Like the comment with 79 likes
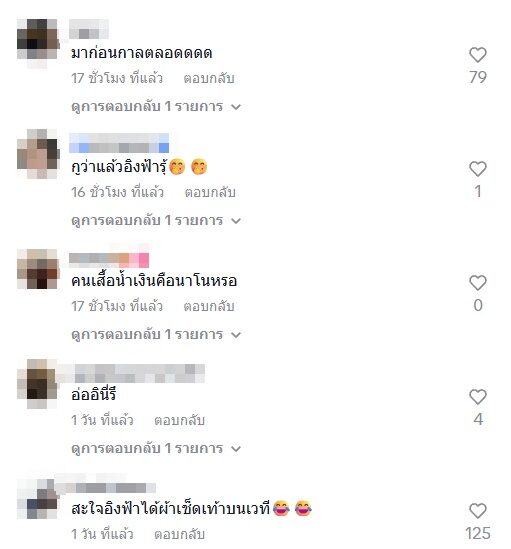 click(477, 55)
